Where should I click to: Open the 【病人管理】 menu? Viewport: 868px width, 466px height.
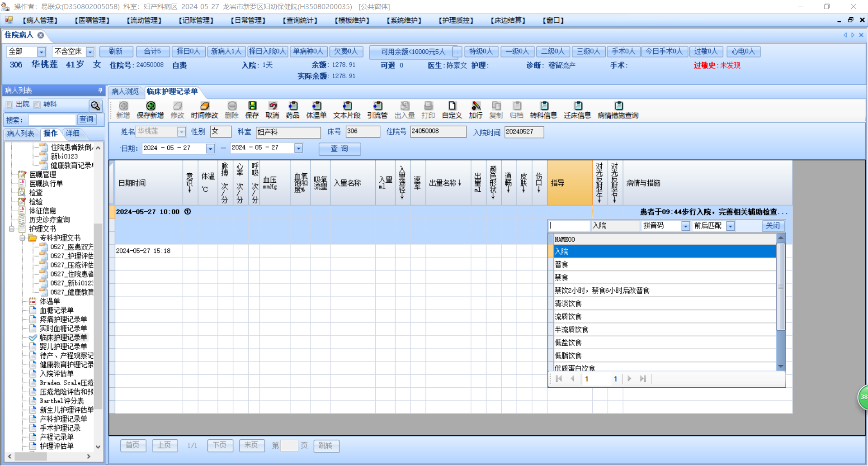click(x=40, y=20)
